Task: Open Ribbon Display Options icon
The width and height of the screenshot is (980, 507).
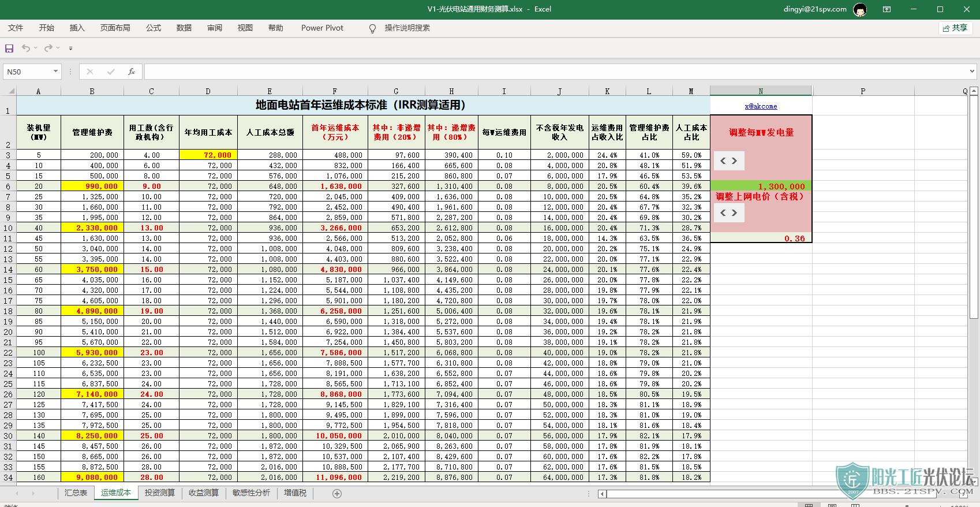Action: click(887, 9)
